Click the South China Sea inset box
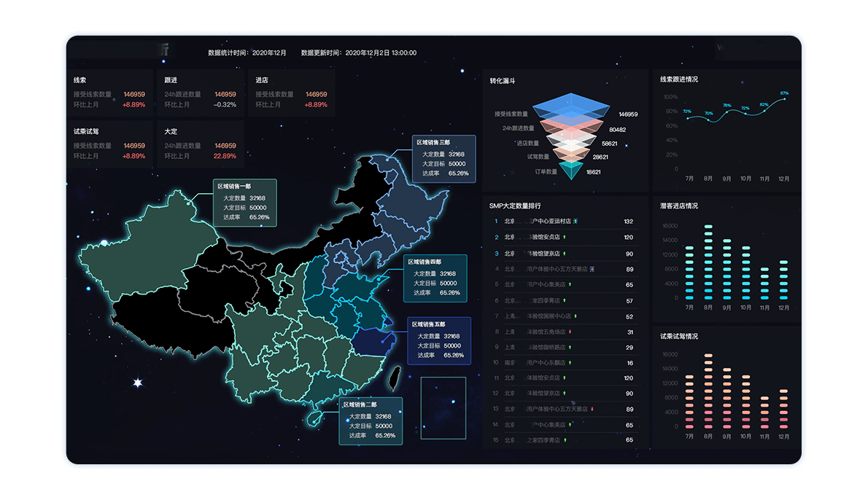The width and height of the screenshot is (868, 500). [443, 408]
